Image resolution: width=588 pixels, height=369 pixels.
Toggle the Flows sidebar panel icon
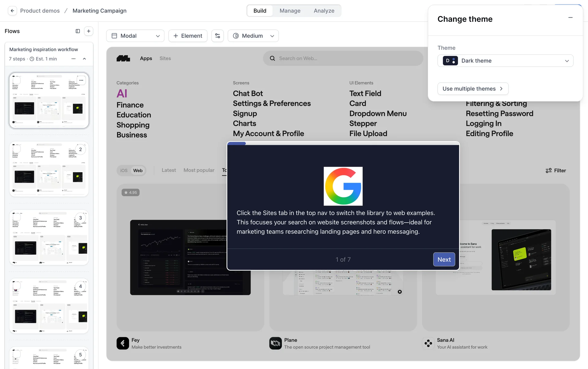(78, 31)
